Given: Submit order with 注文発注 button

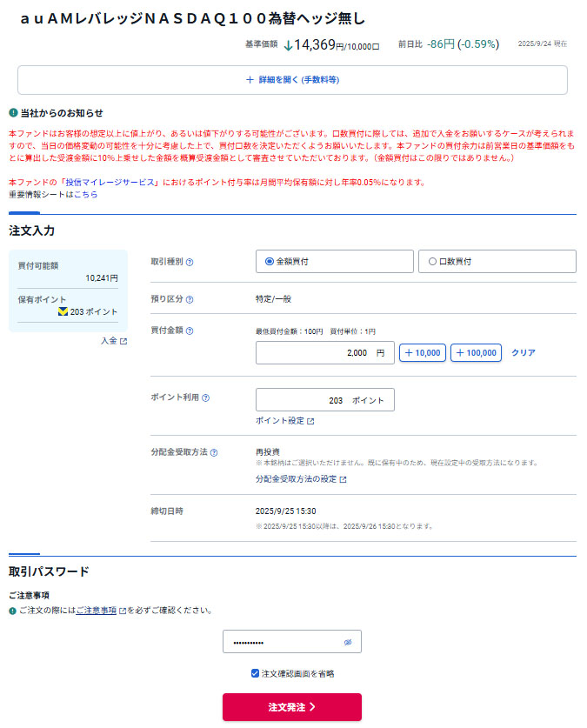Looking at the screenshot, I should 292,707.
